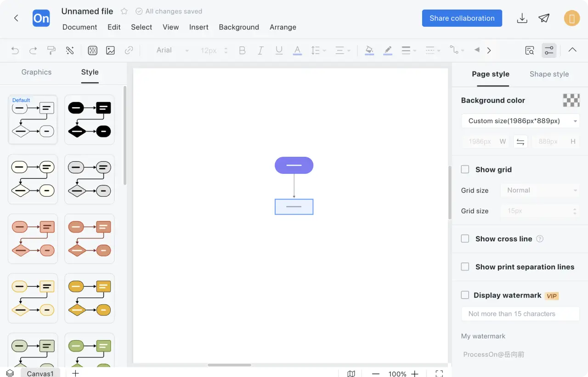Open the Custom size page dropdown
Screen dimensions: 588x377
pyautogui.click(x=520, y=121)
